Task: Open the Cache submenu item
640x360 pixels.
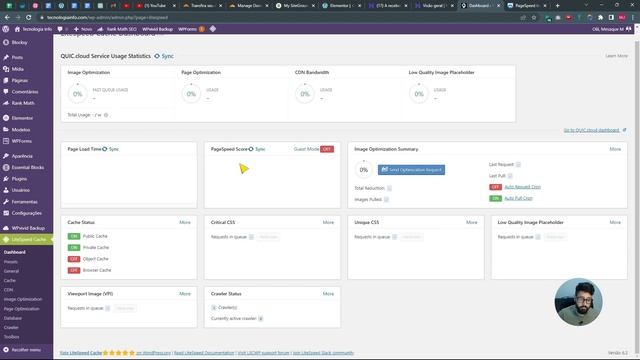Action: coord(10,280)
